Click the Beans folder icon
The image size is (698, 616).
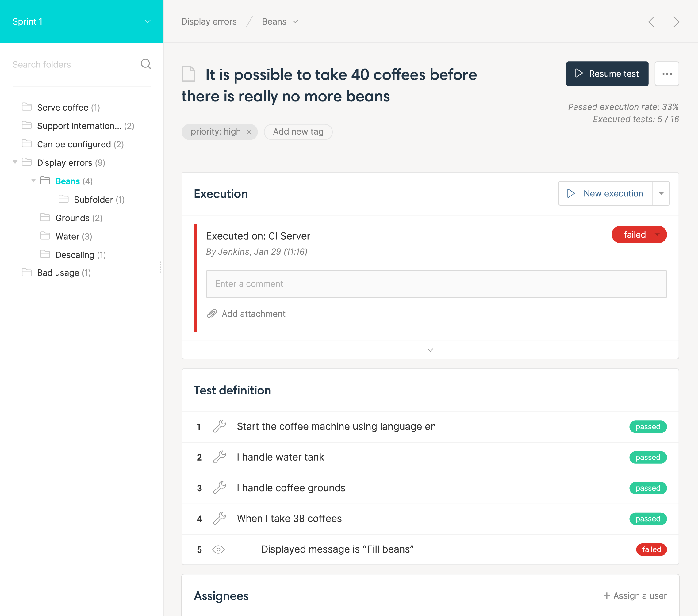(x=45, y=181)
